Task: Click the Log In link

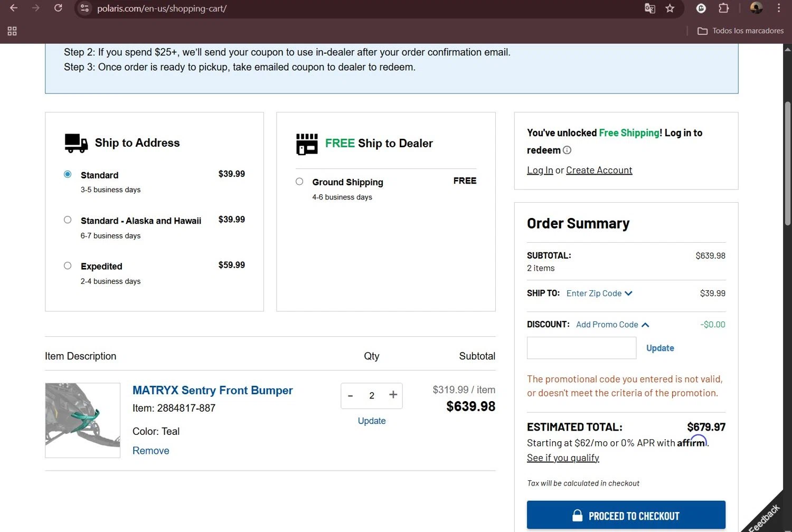Action: click(540, 170)
